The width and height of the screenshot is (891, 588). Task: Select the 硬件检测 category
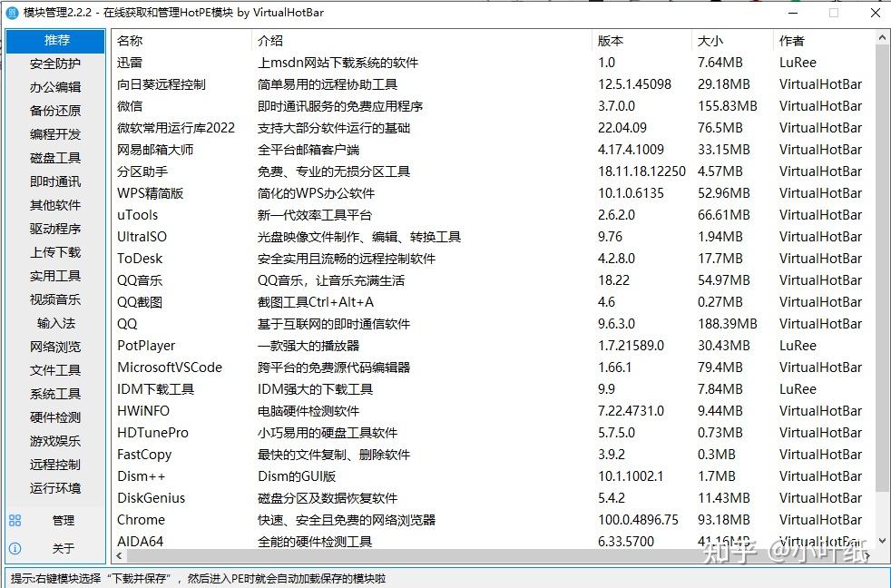coord(56,417)
